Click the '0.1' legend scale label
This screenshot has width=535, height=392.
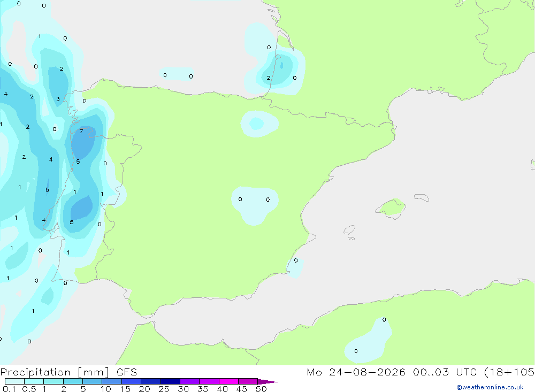click(x=9, y=389)
